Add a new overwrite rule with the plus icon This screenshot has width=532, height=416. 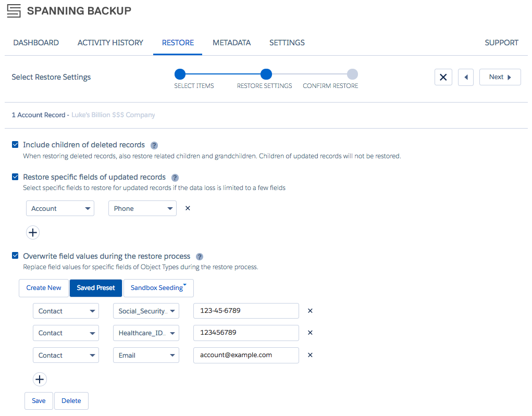click(40, 379)
